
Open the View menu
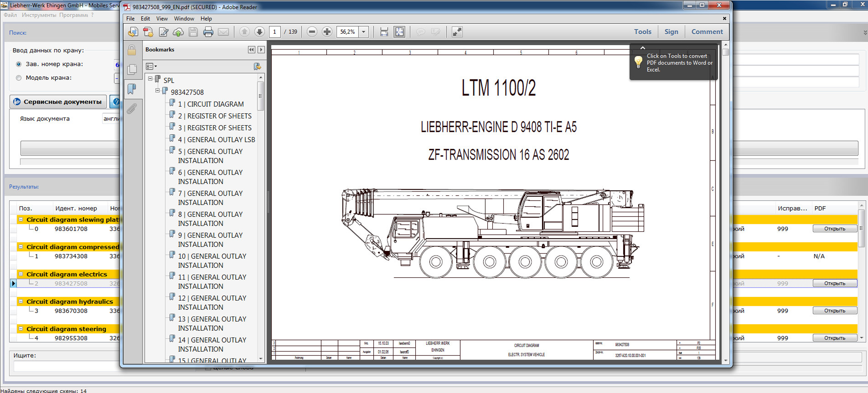point(161,19)
